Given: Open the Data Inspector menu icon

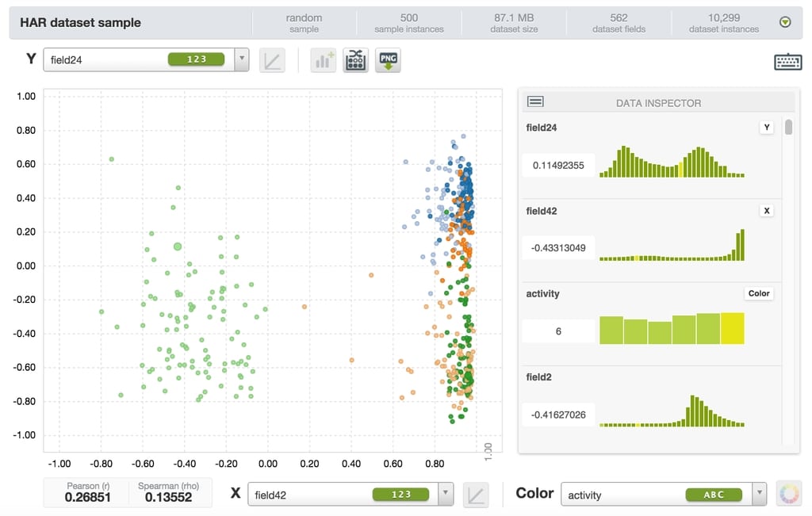Looking at the screenshot, I should click(x=535, y=102).
